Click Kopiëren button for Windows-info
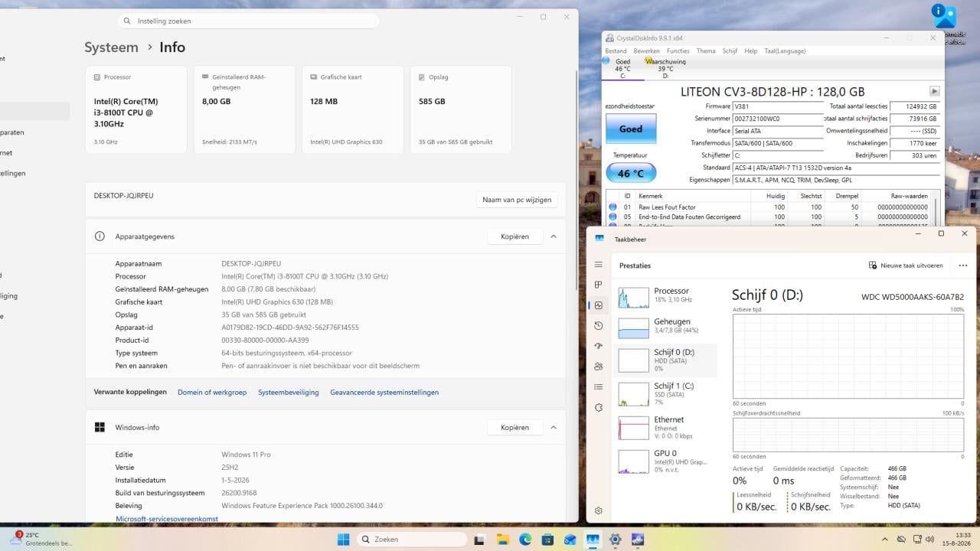Image resolution: width=980 pixels, height=551 pixels. (x=514, y=427)
